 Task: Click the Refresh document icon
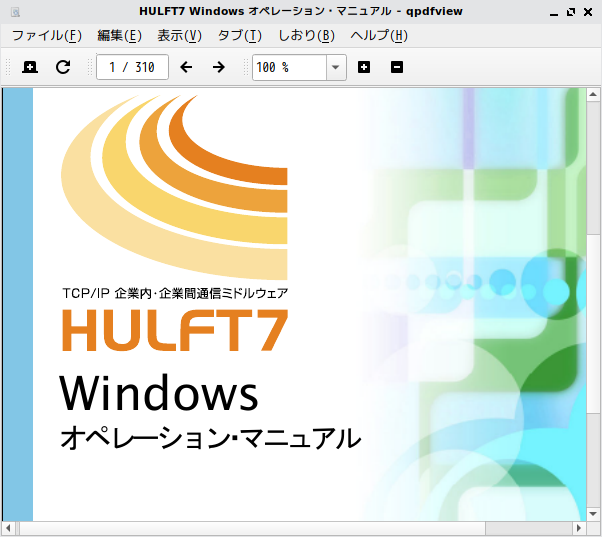63,67
